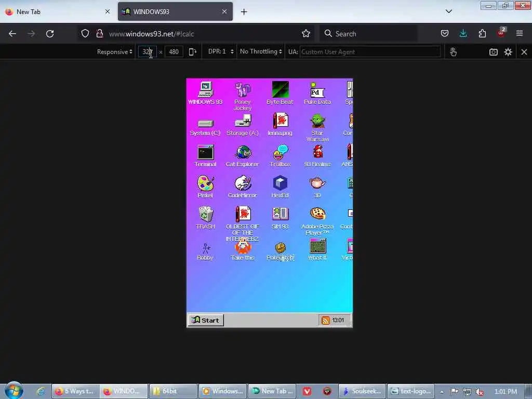Open the WINDOWS 93 computer desktop icon

tap(205, 92)
